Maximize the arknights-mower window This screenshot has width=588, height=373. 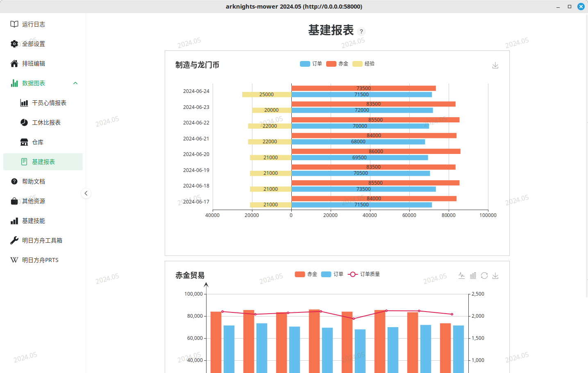pos(570,7)
